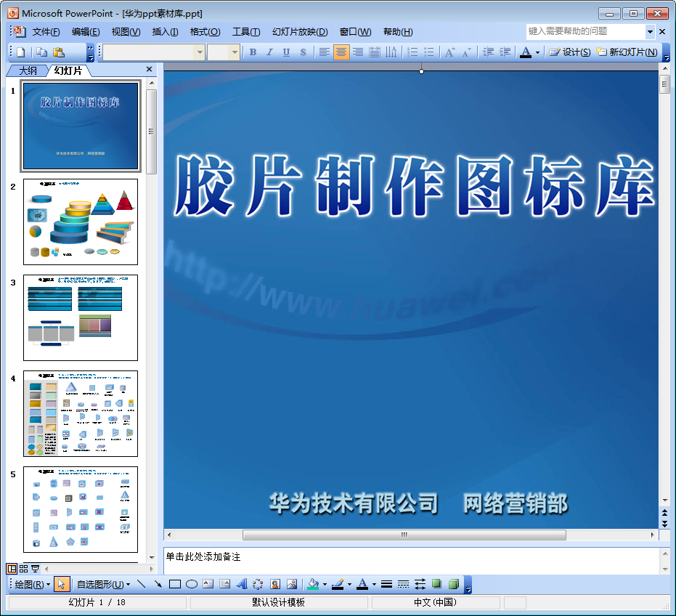Select slide 3 thumbnail

point(81,317)
